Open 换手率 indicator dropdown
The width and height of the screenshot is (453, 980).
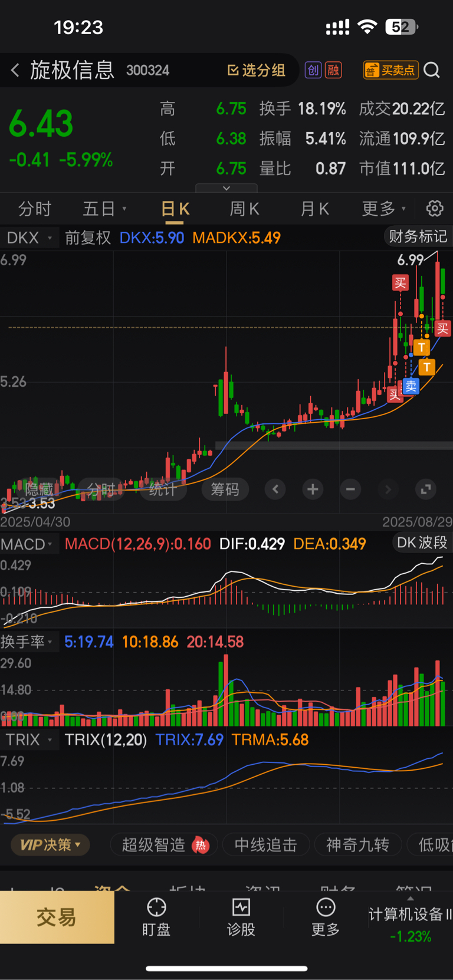(28, 642)
